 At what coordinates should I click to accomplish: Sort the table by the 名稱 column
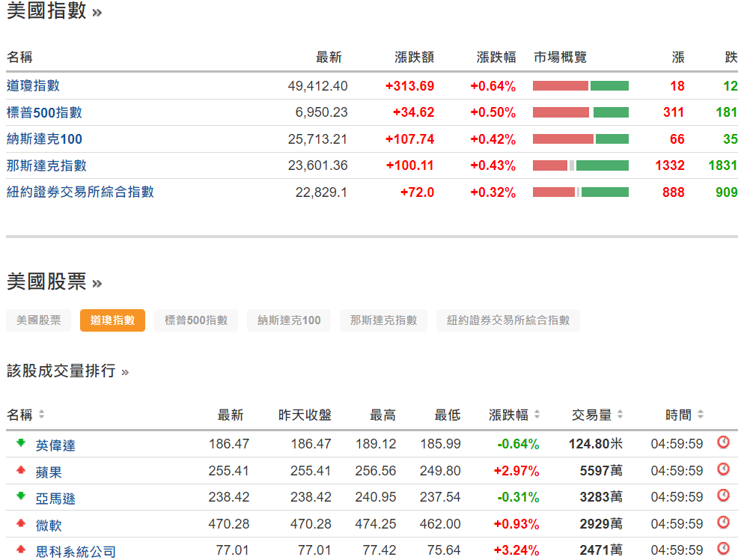pyautogui.click(x=42, y=414)
